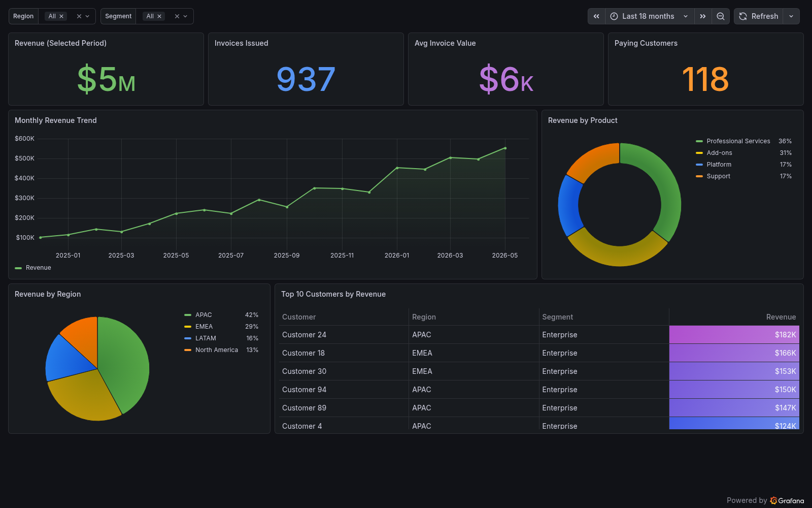Open the Last 18 months time picker

pyautogui.click(x=650, y=16)
